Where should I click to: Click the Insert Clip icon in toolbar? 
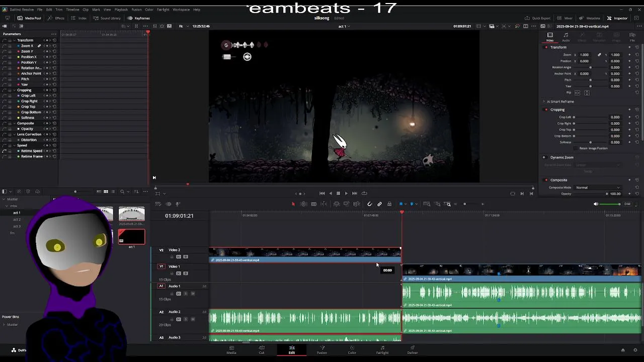tap(337, 204)
